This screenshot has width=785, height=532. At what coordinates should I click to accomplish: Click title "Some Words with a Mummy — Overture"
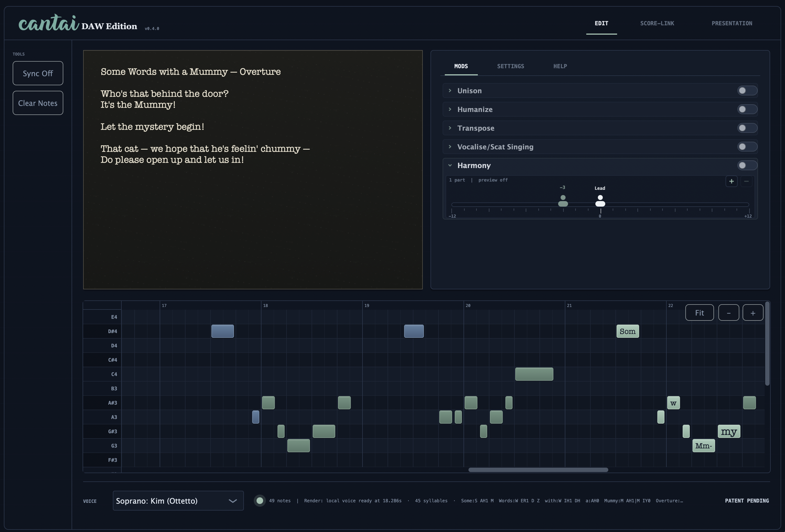tap(190, 72)
